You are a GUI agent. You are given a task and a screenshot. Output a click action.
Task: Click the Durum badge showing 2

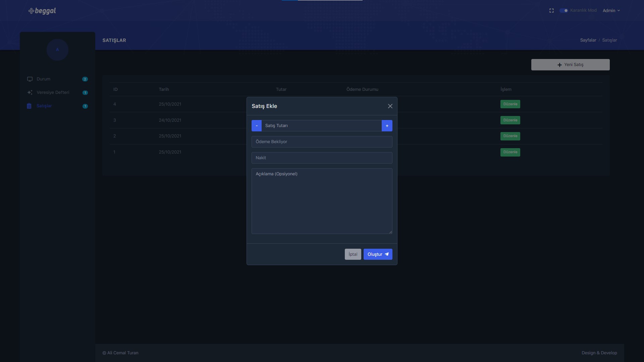point(85,79)
